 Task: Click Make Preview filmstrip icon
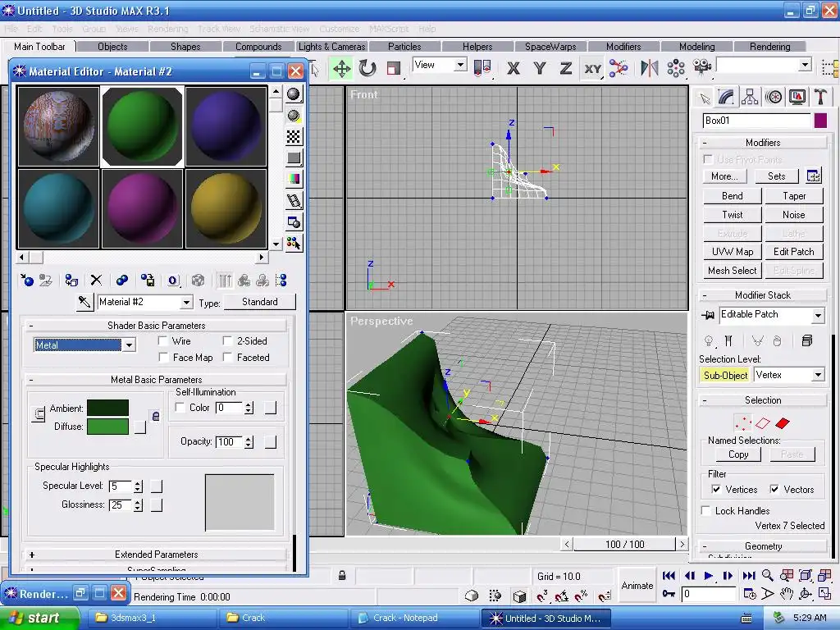point(294,201)
